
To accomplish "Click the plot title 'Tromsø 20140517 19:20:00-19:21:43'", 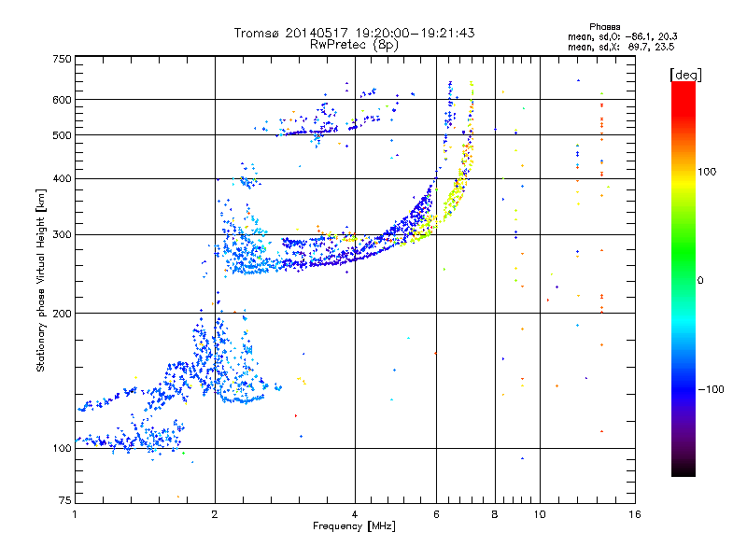I will click(354, 33).
